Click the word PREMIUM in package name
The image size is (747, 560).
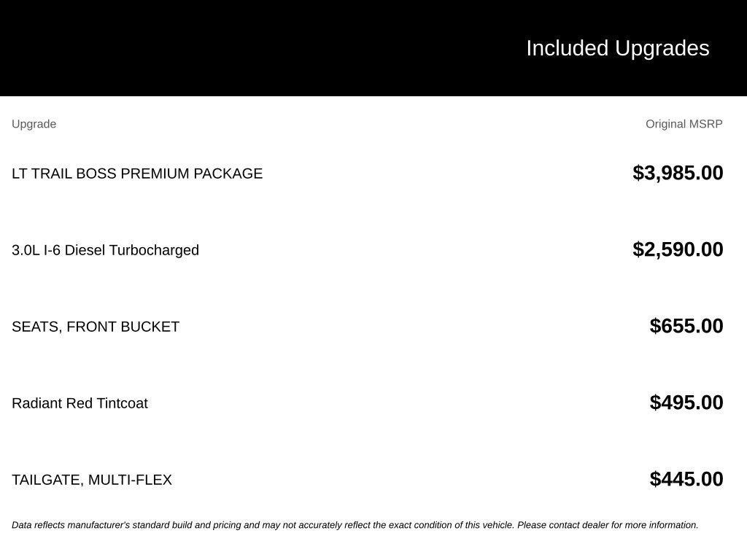point(155,174)
